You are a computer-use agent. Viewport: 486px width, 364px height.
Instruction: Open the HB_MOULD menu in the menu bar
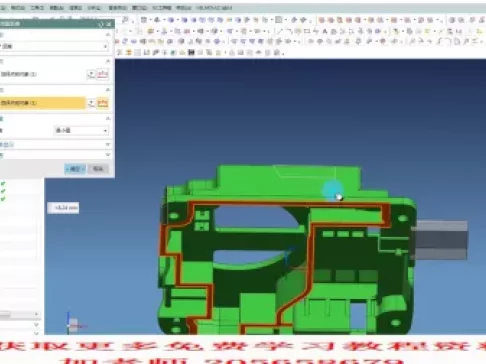214,8
